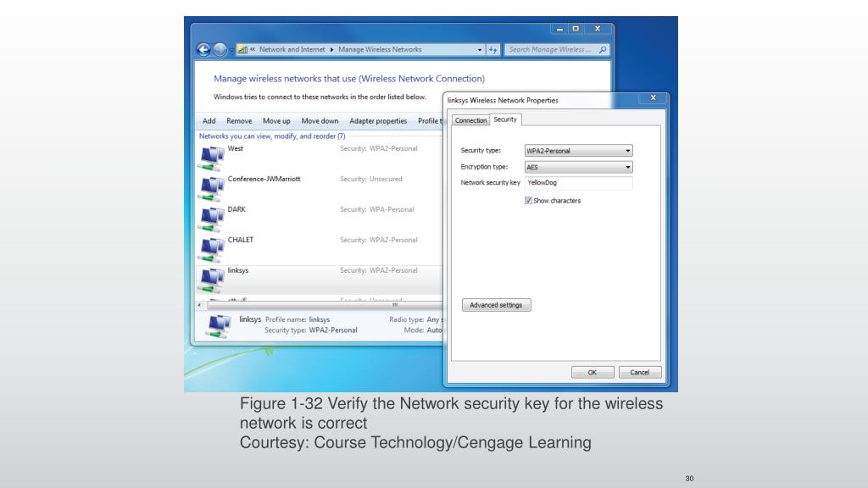Click Remove in the toolbar

tap(239, 120)
